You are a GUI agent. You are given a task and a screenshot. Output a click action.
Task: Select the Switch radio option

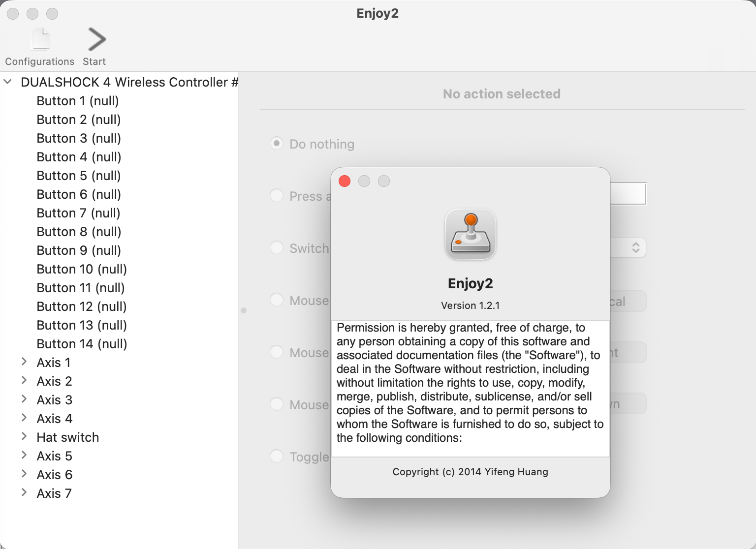(277, 248)
